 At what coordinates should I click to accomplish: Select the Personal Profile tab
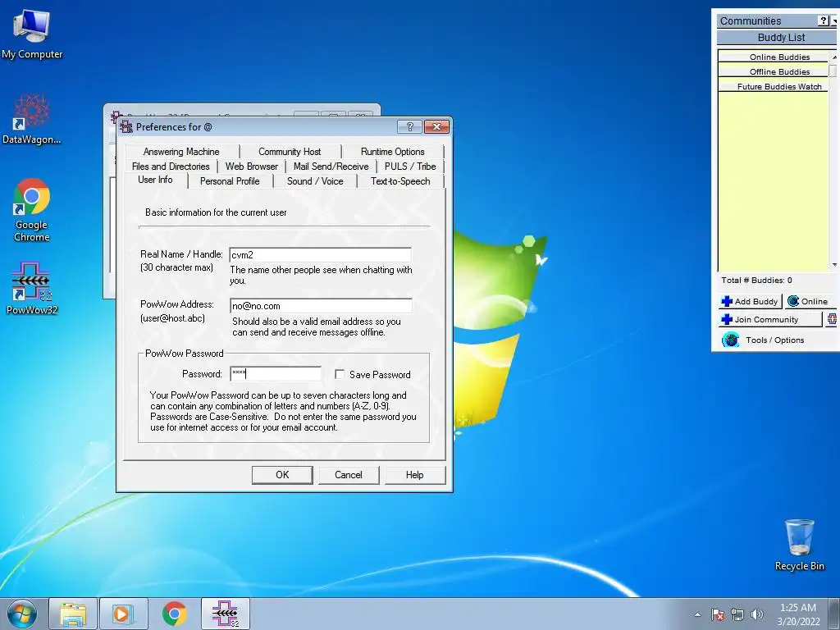(x=230, y=181)
